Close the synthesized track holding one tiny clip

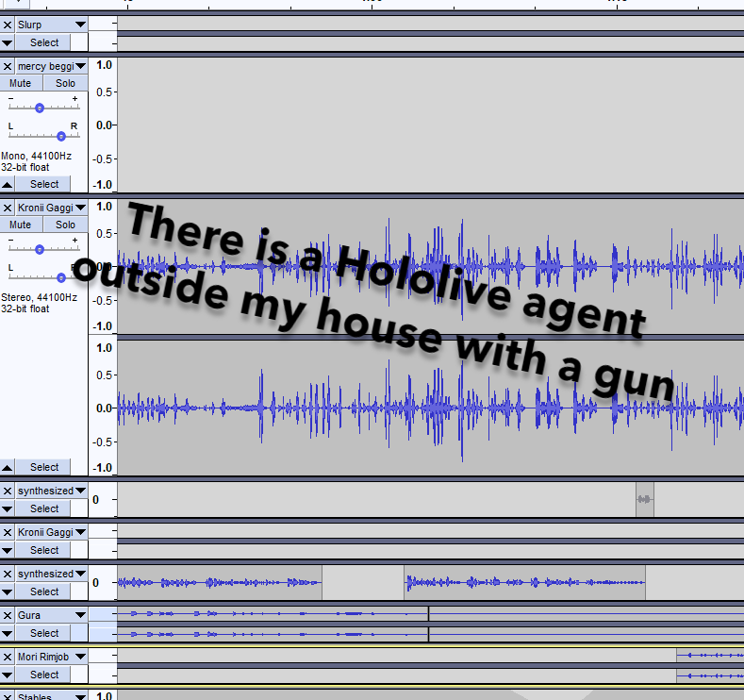8,491
